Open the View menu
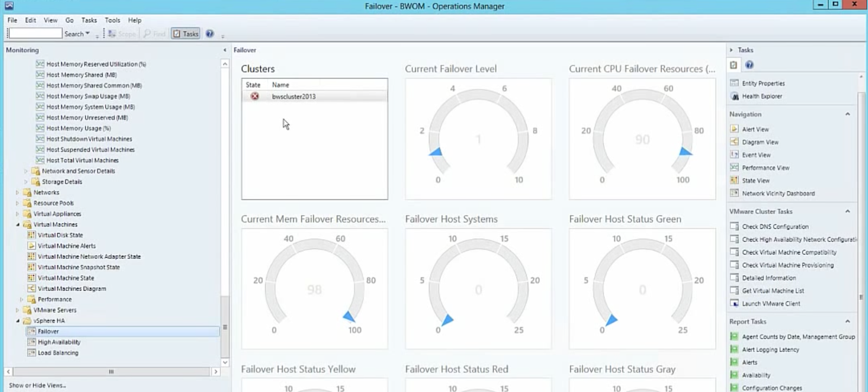 point(51,20)
